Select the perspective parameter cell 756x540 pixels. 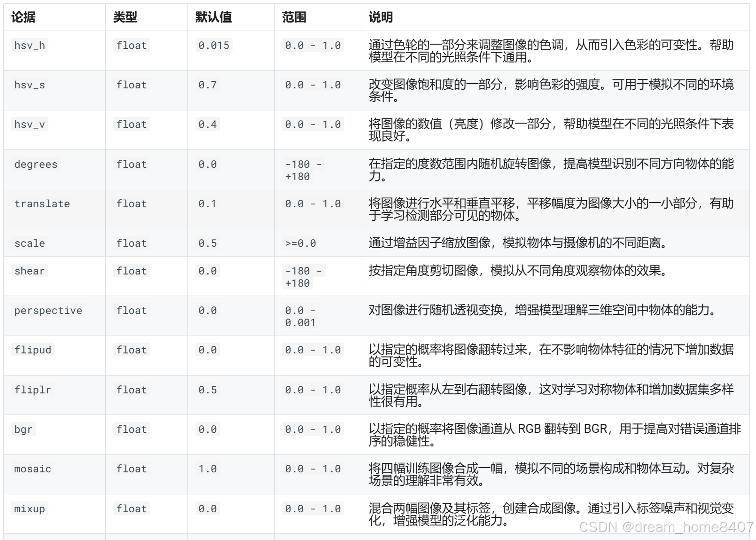[55, 316]
